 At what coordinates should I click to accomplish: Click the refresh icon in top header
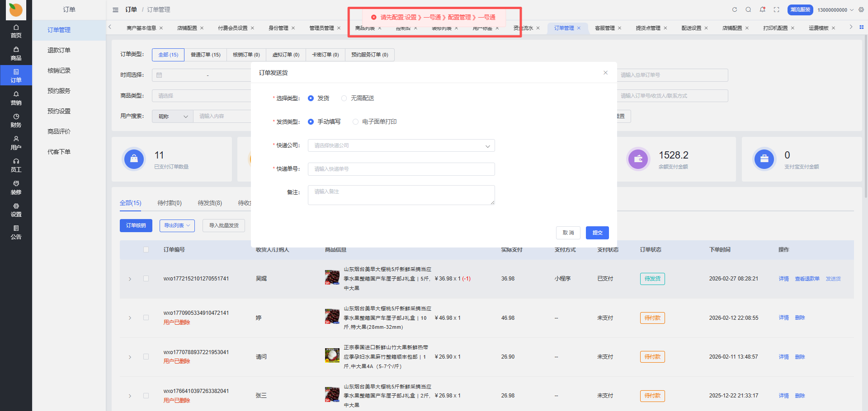click(x=735, y=9)
